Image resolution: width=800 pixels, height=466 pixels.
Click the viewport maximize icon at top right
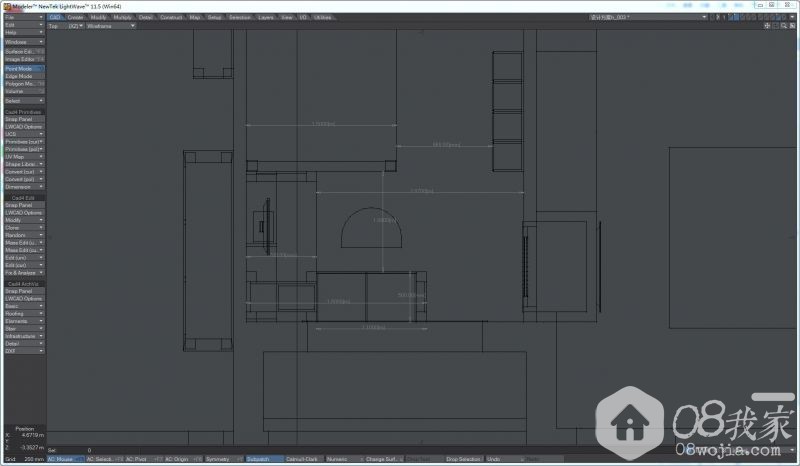[794, 26]
